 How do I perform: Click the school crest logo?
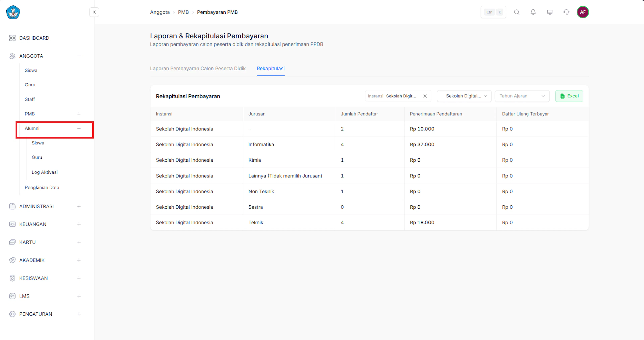coord(13,12)
